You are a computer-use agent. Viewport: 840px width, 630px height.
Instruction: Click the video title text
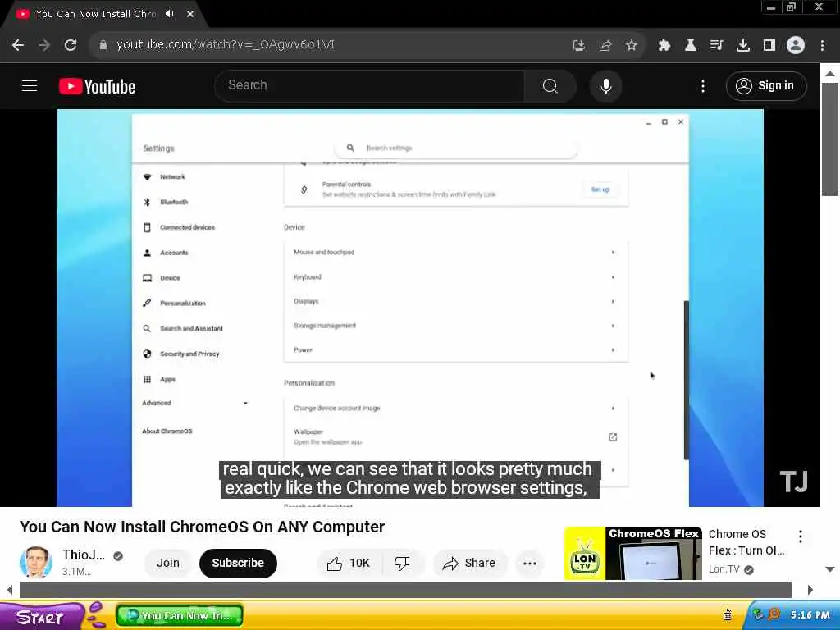tap(202, 527)
